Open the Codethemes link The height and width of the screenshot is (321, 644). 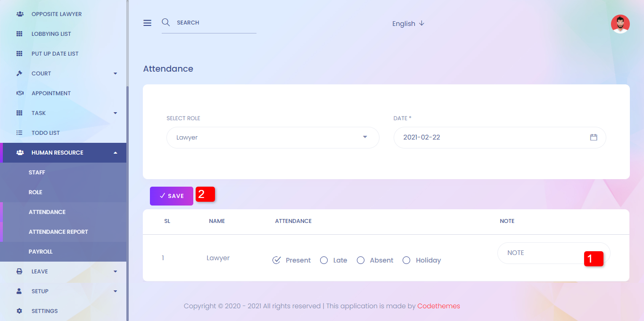[x=438, y=306]
